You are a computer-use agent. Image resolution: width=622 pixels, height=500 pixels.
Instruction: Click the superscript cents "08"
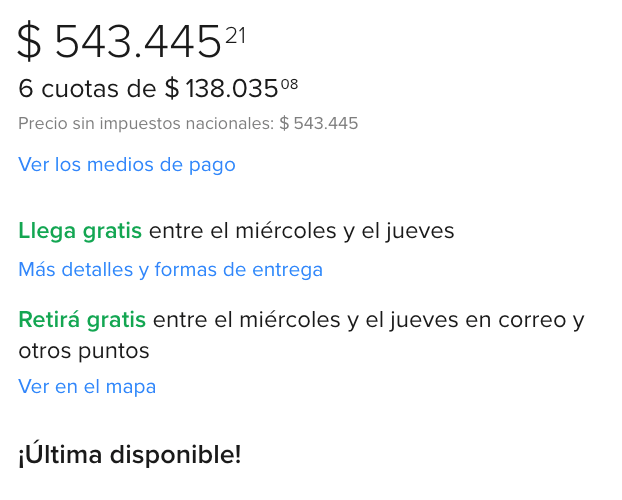point(289,84)
